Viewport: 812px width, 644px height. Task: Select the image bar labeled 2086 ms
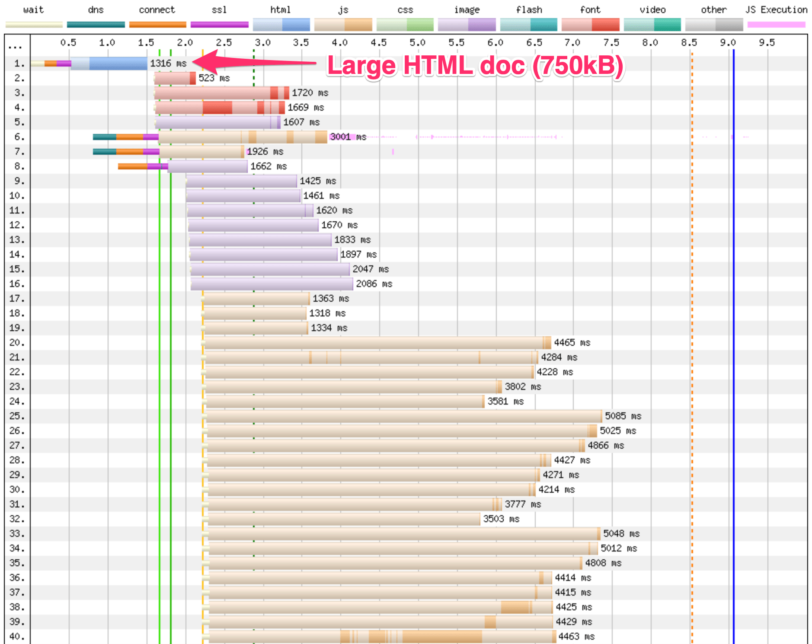click(x=272, y=284)
